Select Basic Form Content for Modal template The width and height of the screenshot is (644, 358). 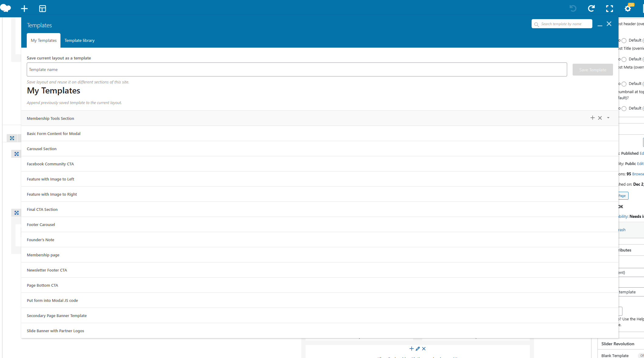(x=320, y=133)
